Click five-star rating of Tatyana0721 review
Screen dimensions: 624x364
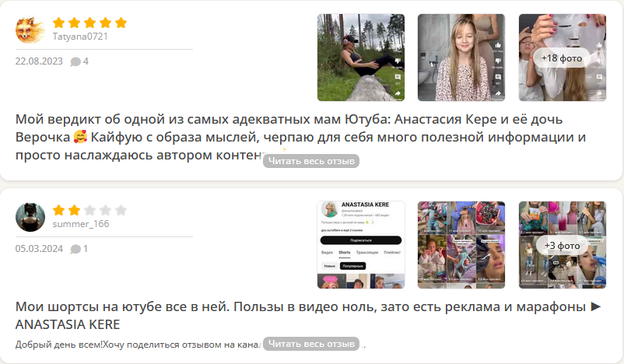(89, 23)
